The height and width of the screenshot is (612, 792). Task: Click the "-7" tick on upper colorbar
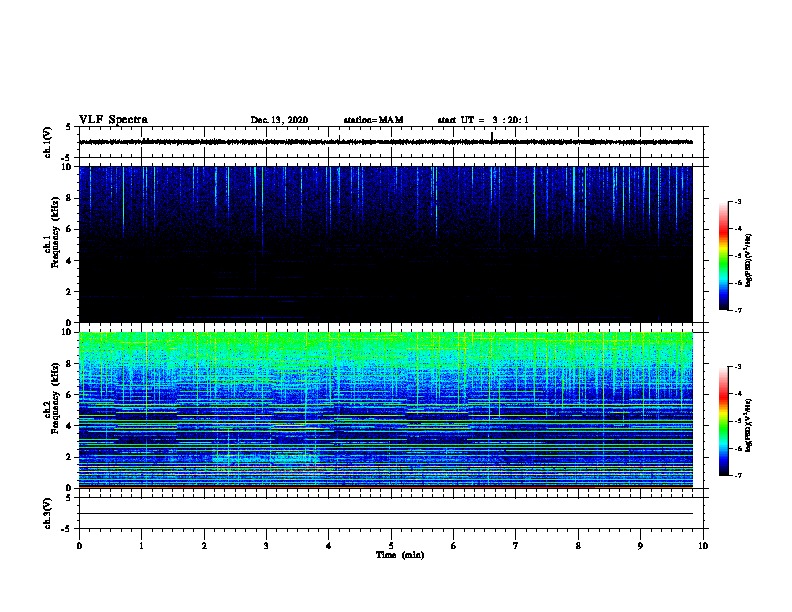[738, 310]
